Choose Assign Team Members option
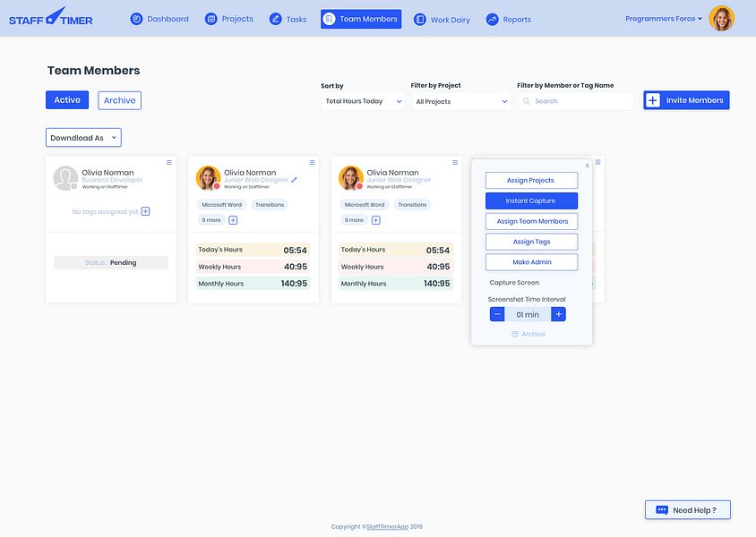This screenshot has height=537, width=756. [531, 221]
